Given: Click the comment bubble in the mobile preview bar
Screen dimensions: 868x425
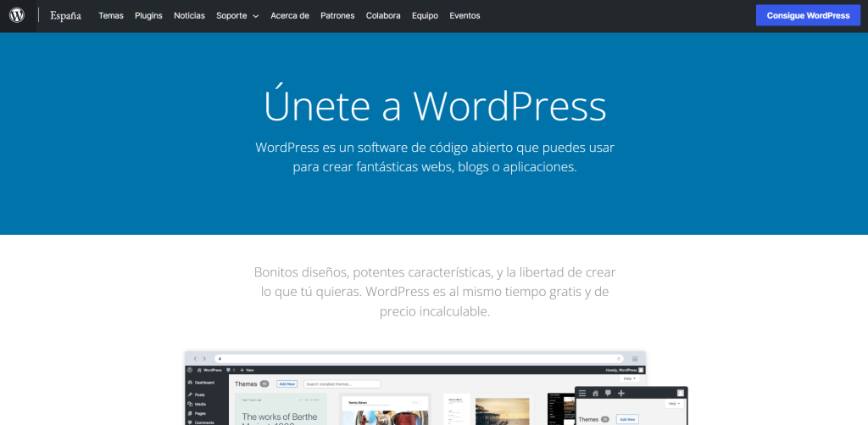Looking at the screenshot, I should 608,393.
